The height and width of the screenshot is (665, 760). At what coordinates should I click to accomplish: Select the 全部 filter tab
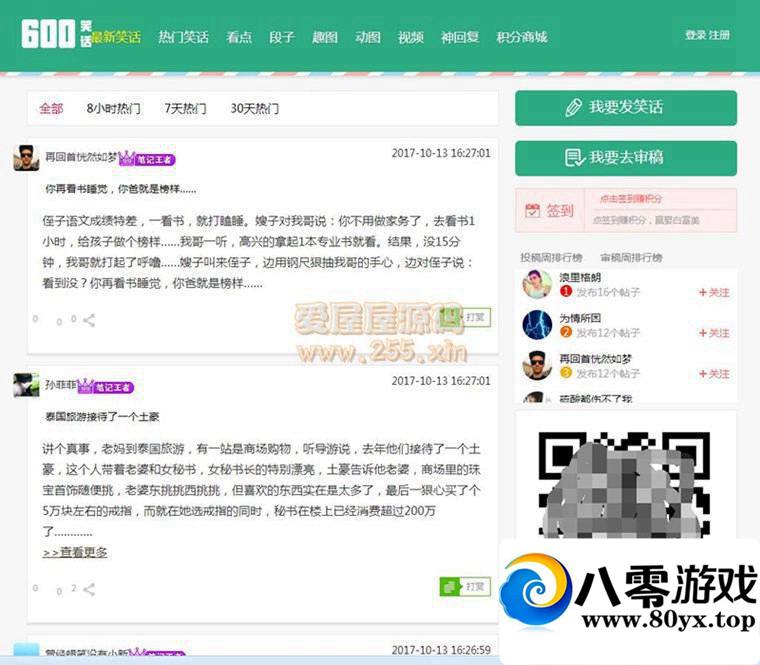pyautogui.click(x=51, y=108)
